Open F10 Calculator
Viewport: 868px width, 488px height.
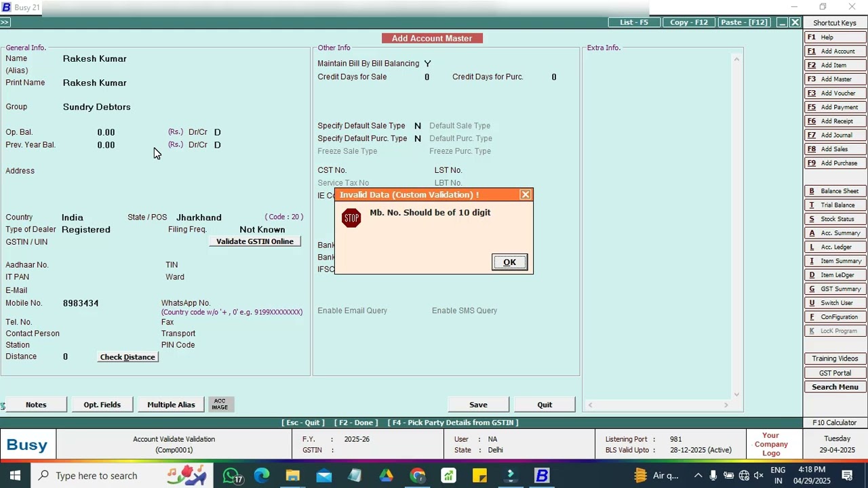point(835,422)
